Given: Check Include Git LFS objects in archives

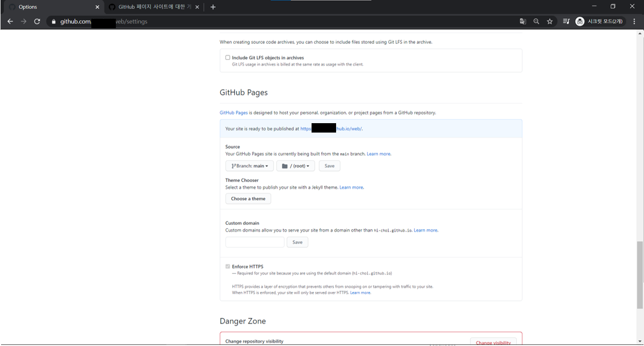Looking at the screenshot, I should point(228,57).
